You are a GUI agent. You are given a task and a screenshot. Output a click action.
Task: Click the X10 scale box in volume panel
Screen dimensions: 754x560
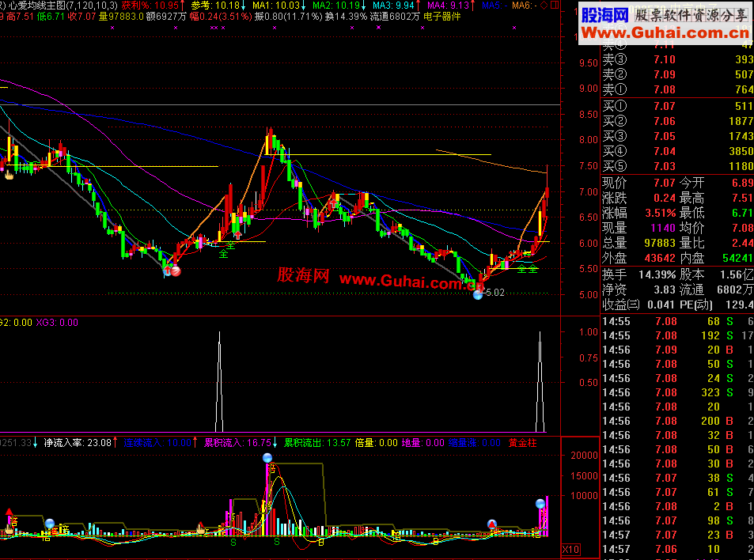[570, 550]
